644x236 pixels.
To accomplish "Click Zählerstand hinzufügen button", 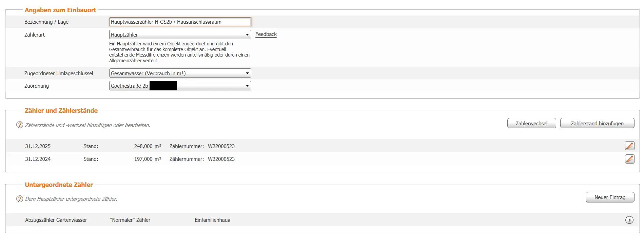I will [597, 124].
